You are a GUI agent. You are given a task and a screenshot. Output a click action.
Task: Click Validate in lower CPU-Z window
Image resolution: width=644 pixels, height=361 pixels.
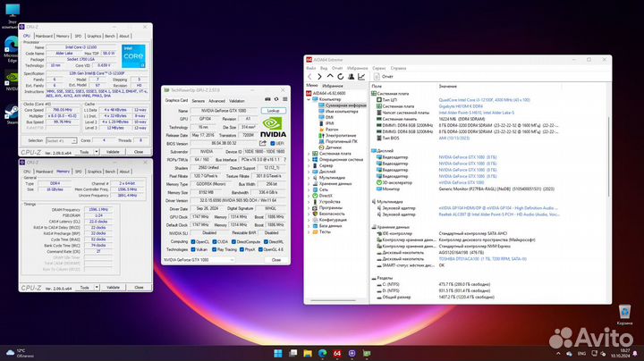(113, 287)
